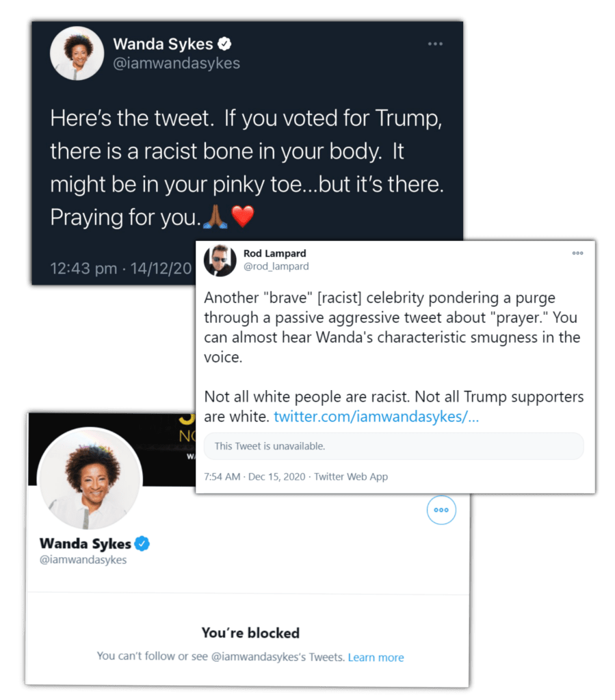Click the @rod_lampard handle
This screenshot has width=615, height=700.
tap(276, 266)
